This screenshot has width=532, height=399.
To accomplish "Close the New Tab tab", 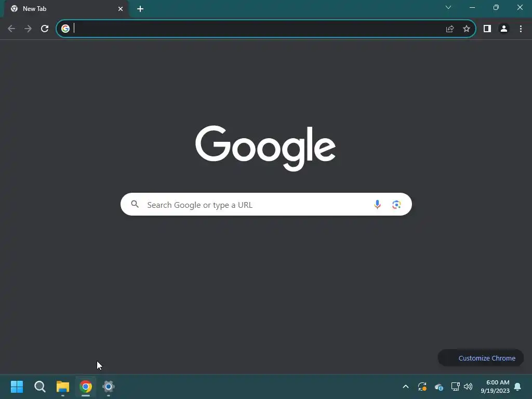I will [x=121, y=9].
